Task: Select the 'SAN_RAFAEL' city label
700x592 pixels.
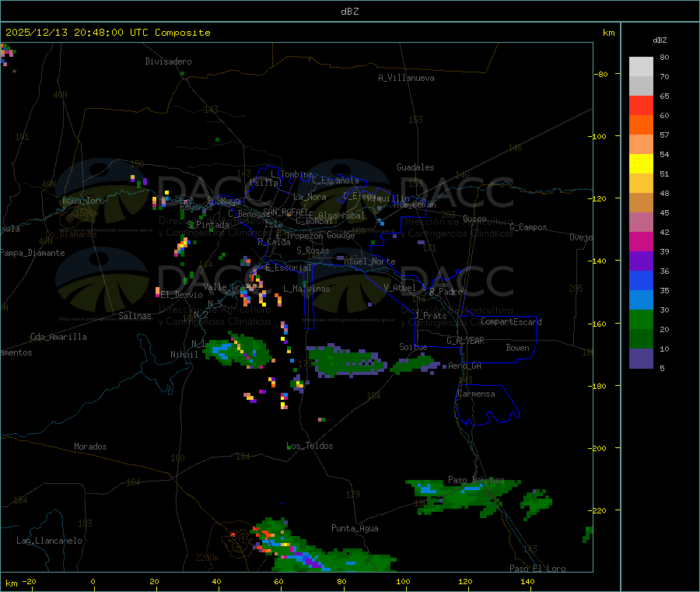Action: pyautogui.click(x=285, y=212)
